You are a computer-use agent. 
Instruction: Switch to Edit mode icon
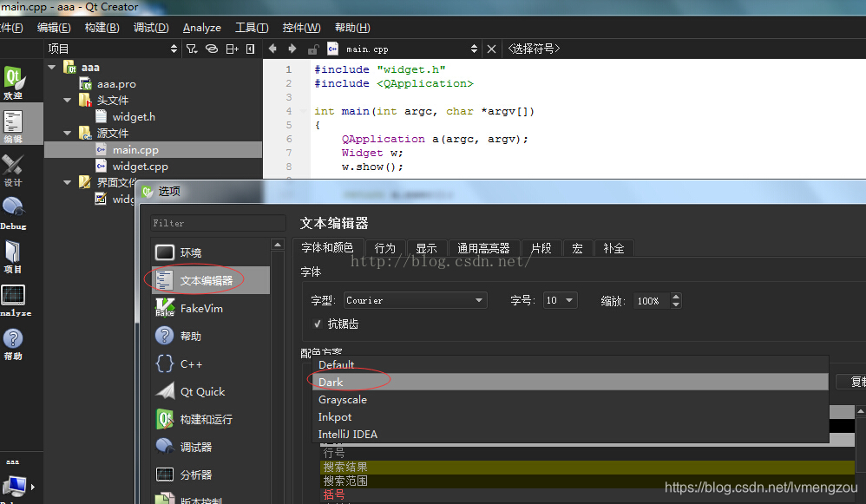[x=13, y=127]
